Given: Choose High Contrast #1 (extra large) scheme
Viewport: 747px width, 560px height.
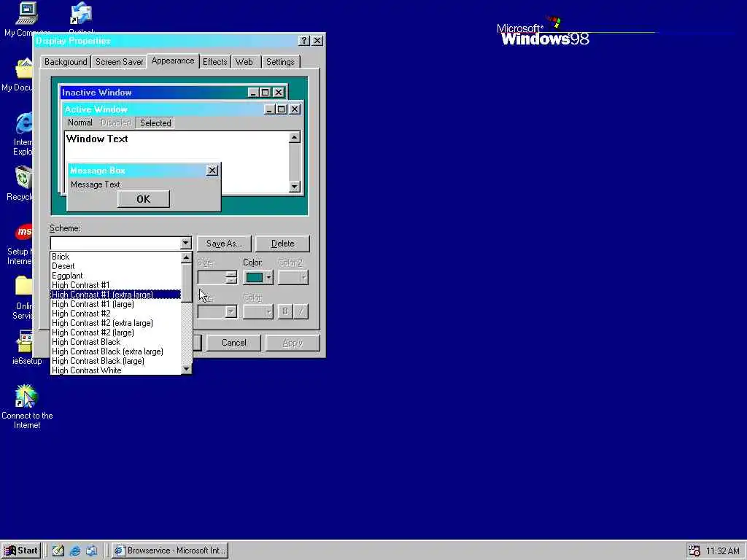Looking at the screenshot, I should pos(116,295).
